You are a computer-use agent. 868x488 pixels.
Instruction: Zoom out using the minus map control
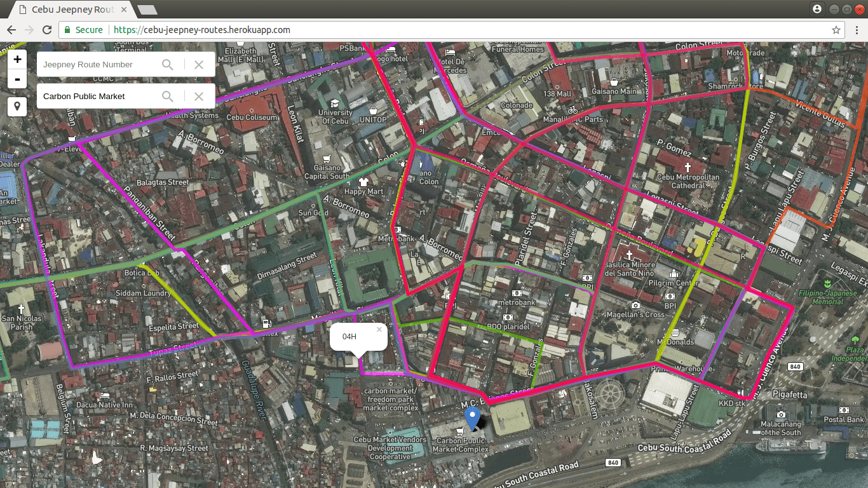tap(17, 79)
